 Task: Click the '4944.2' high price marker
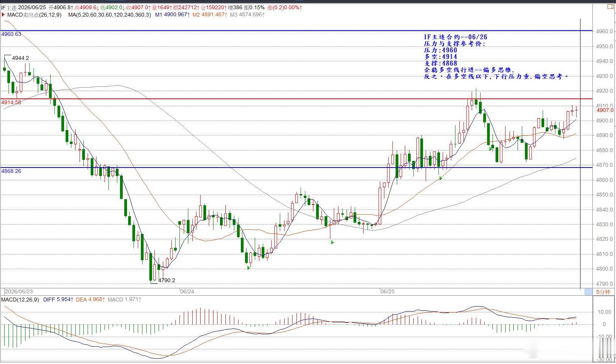click(20, 58)
